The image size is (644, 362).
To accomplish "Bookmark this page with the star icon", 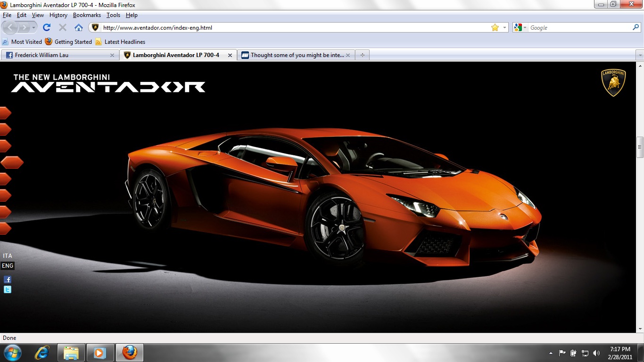I will pos(495,27).
